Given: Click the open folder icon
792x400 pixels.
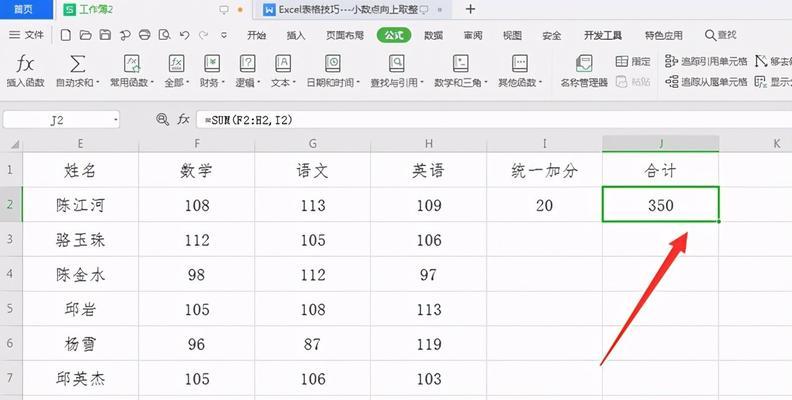Looking at the screenshot, I should point(85,35).
